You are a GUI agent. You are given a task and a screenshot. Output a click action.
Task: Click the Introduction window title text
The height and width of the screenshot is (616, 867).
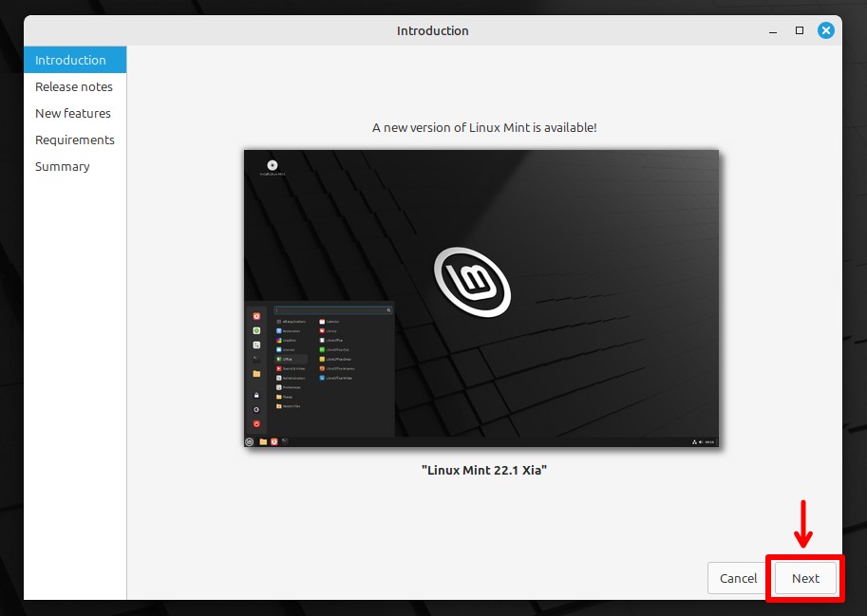point(432,31)
